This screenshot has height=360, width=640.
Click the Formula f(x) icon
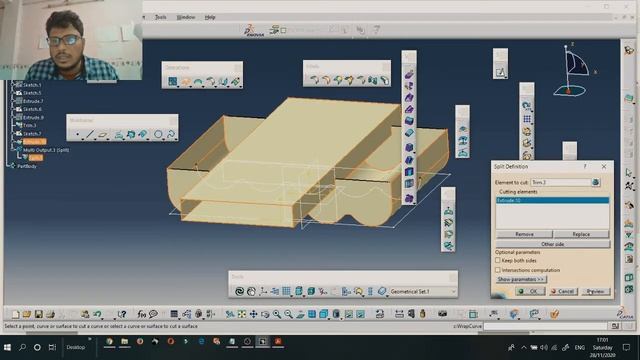141,314
